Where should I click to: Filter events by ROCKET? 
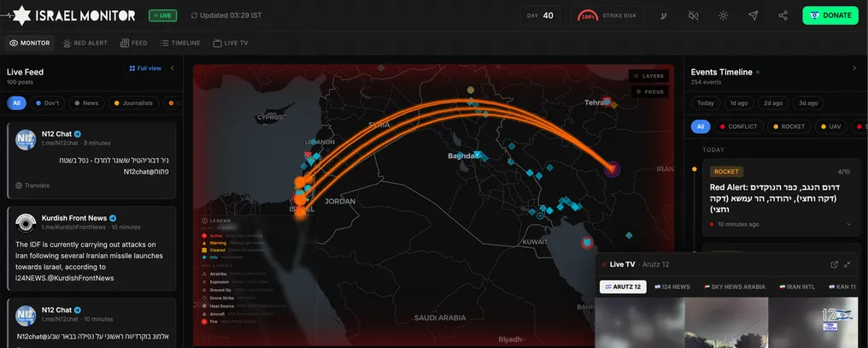click(x=789, y=127)
